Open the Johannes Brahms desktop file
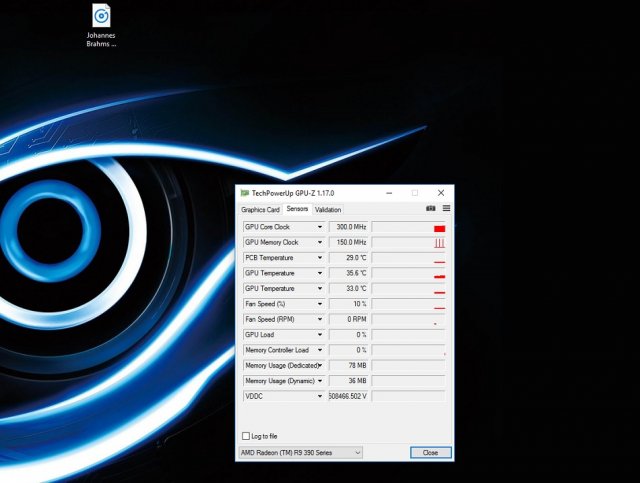This screenshot has height=483, width=640. coord(101,17)
